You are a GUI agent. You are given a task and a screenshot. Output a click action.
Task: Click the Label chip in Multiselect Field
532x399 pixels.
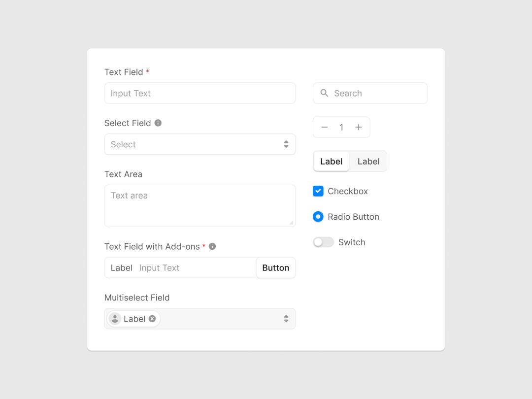[x=133, y=319]
